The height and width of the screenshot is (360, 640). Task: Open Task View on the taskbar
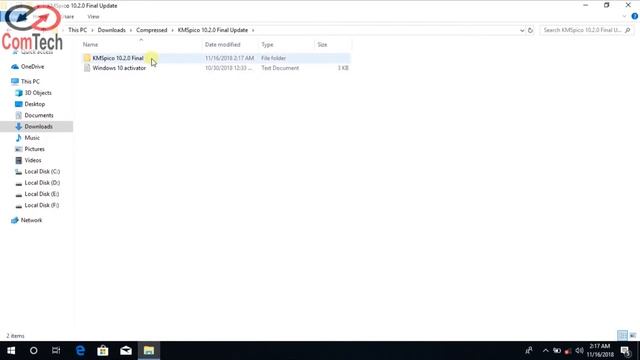[56, 351]
